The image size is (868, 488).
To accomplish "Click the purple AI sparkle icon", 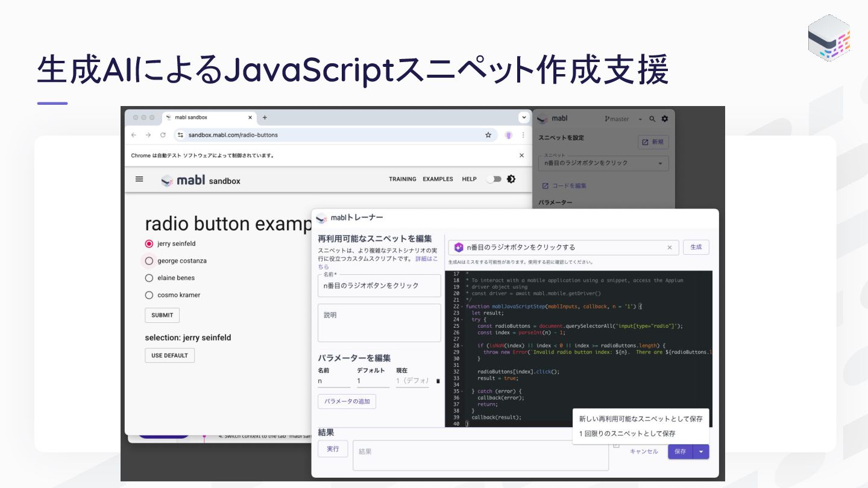I will pos(459,247).
